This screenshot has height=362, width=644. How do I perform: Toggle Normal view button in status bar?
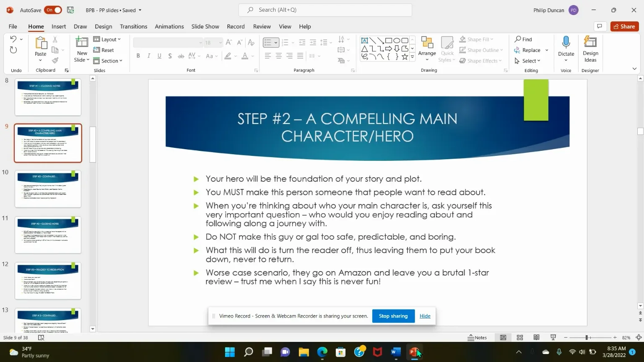coord(503,337)
